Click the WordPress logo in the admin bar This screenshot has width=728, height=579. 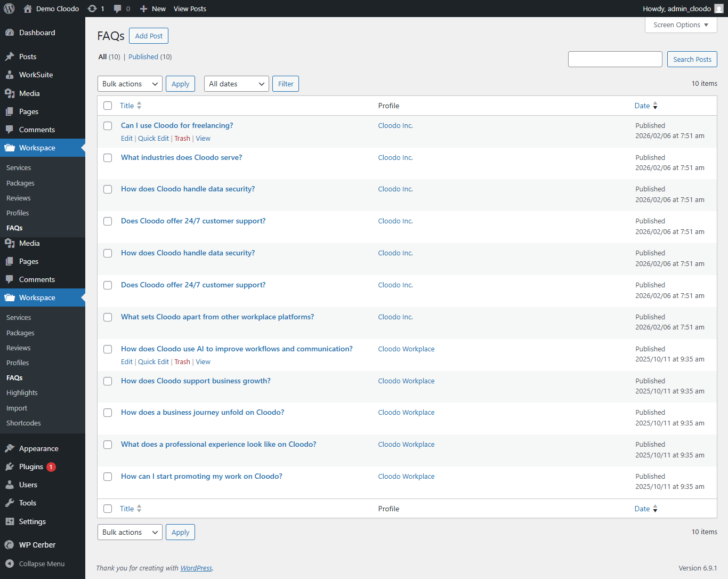pyautogui.click(x=9, y=8)
